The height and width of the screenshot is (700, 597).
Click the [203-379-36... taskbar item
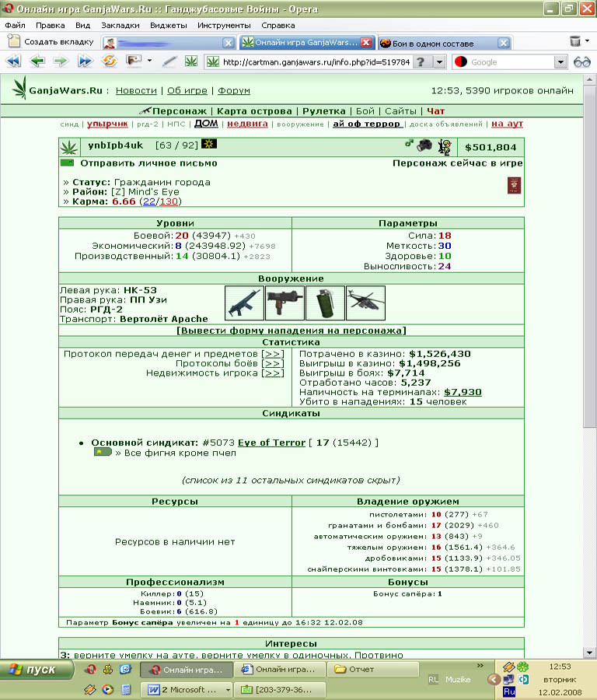point(280,690)
